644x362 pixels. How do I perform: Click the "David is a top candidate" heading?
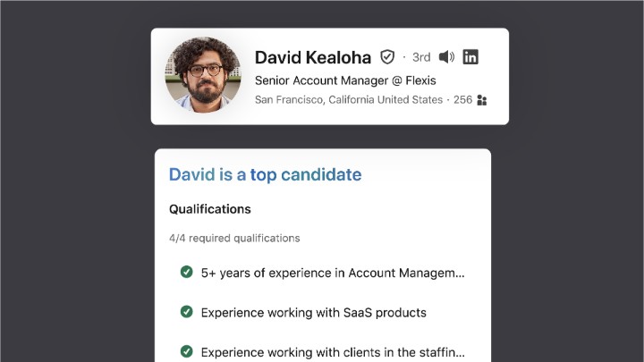pos(265,174)
